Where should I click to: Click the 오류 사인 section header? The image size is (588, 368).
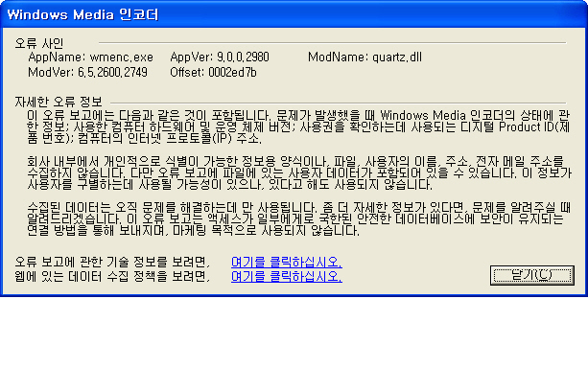click(x=39, y=43)
